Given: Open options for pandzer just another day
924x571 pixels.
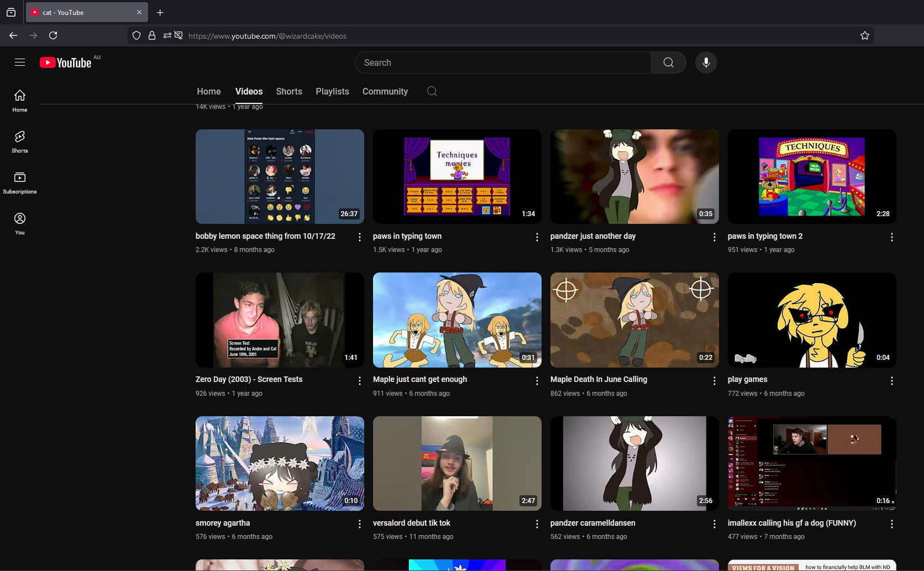Looking at the screenshot, I should (x=715, y=237).
